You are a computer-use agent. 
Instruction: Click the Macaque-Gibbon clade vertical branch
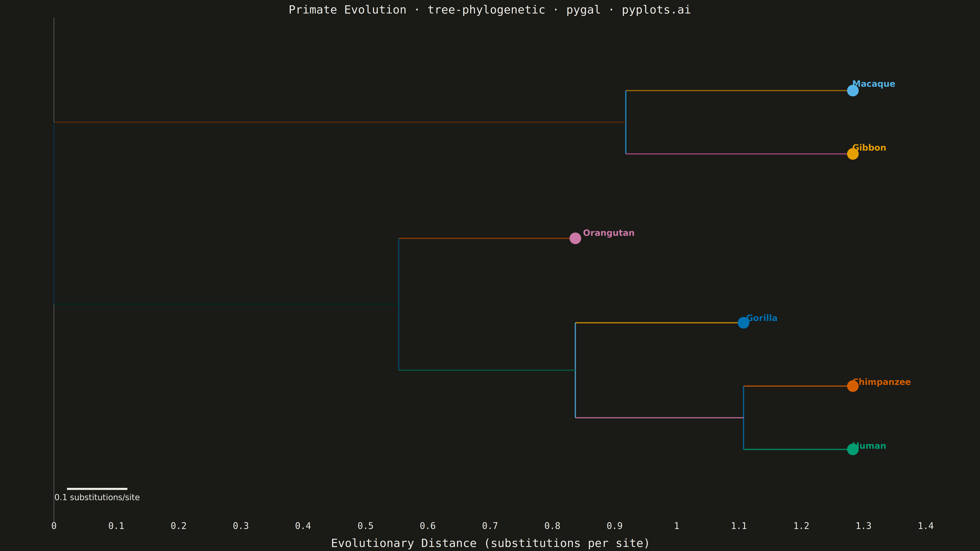pyautogui.click(x=626, y=122)
